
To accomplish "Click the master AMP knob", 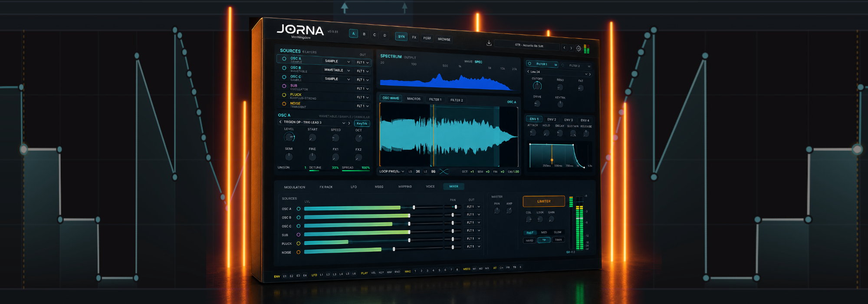I will coord(509,211).
